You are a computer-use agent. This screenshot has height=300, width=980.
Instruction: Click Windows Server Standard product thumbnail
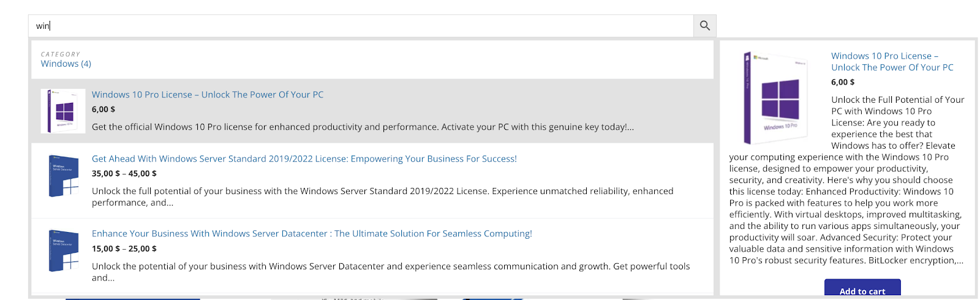pyautogui.click(x=63, y=176)
